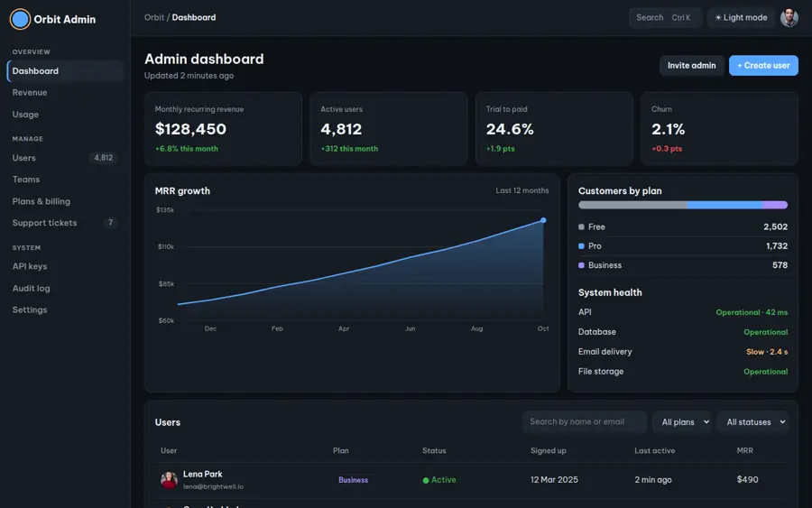Toggle Light mode
812x508 pixels.
pos(741,18)
